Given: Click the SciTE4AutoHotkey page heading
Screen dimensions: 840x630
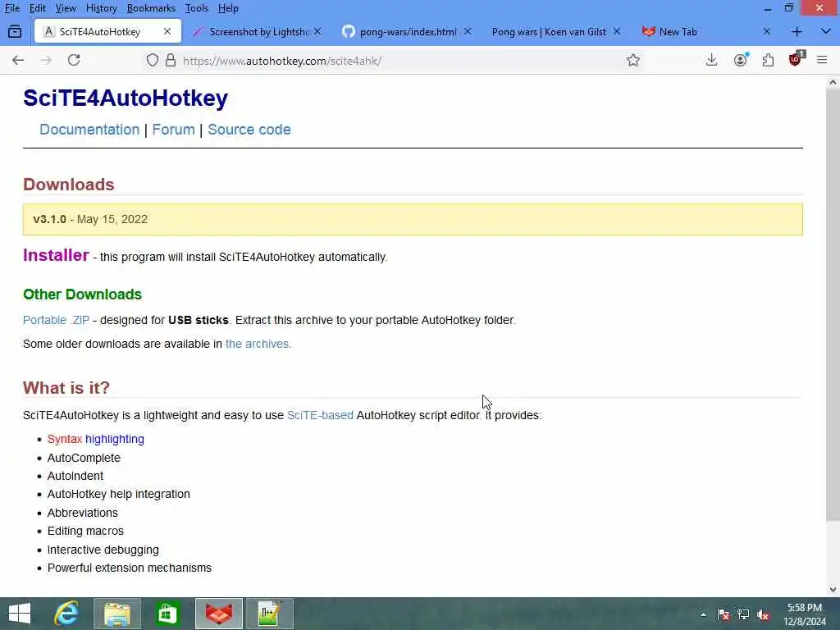Looking at the screenshot, I should point(126,98).
